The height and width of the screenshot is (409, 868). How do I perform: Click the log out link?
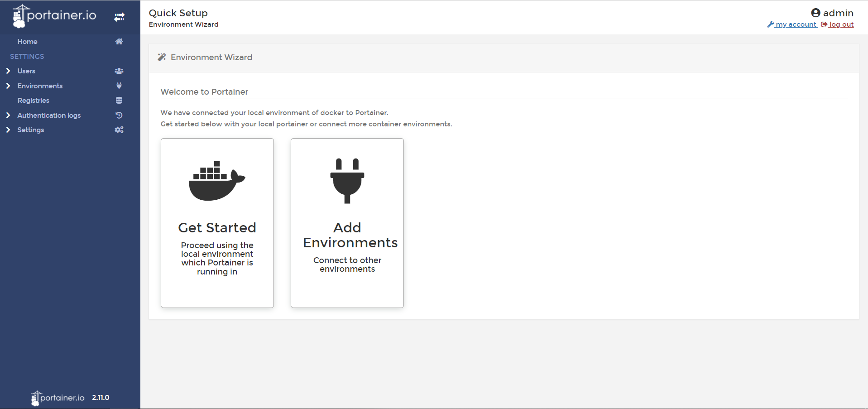click(837, 24)
